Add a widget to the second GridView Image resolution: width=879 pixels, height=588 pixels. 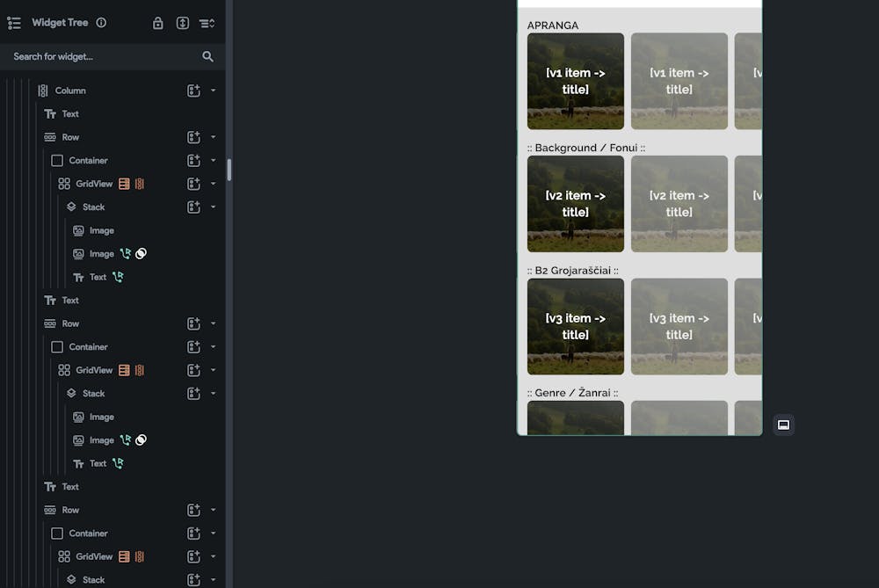(x=193, y=371)
